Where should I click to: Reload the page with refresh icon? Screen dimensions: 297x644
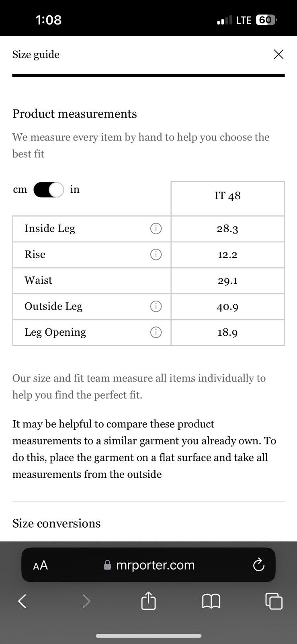coord(258,565)
